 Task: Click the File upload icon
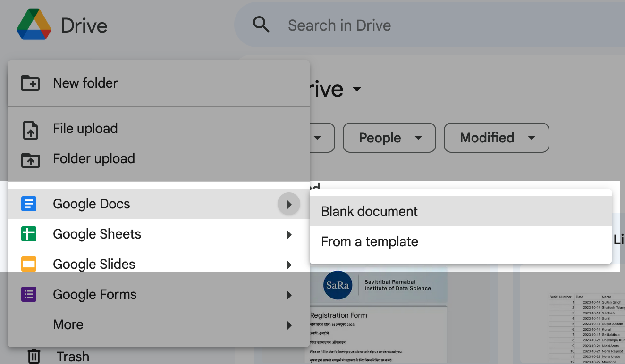(x=31, y=129)
